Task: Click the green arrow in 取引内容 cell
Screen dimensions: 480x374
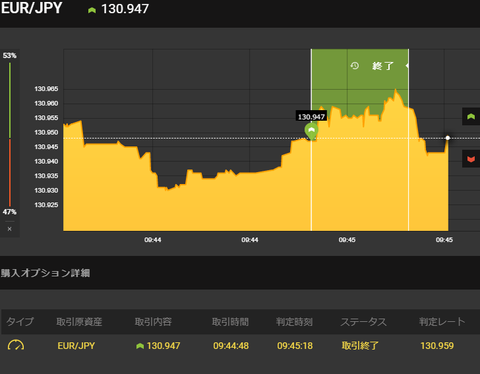Action: click(140, 346)
